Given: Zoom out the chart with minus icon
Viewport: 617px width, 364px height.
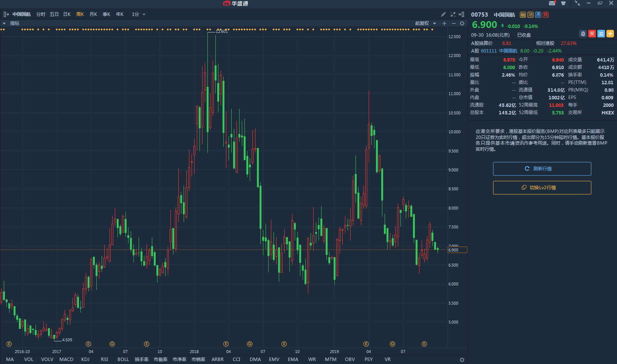Looking at the screenshot, I should click(x=453, y=23).
